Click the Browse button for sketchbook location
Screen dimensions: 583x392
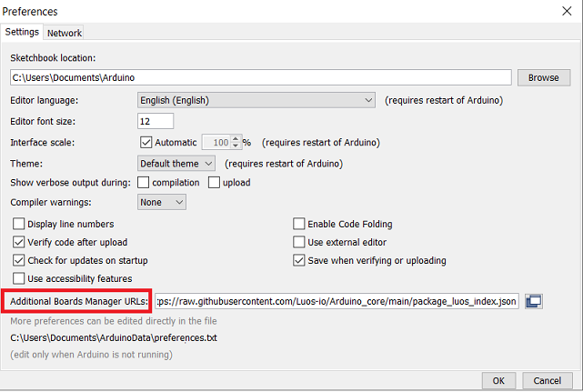543,77
